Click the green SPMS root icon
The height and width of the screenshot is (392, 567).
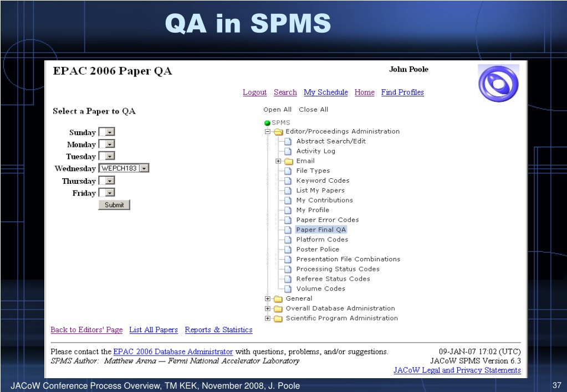(268, 123)
